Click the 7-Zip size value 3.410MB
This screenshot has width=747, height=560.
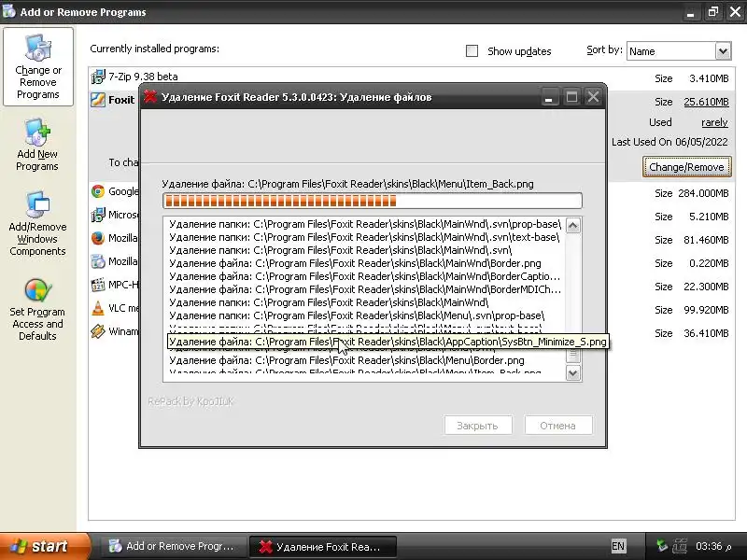coord(709,78)
